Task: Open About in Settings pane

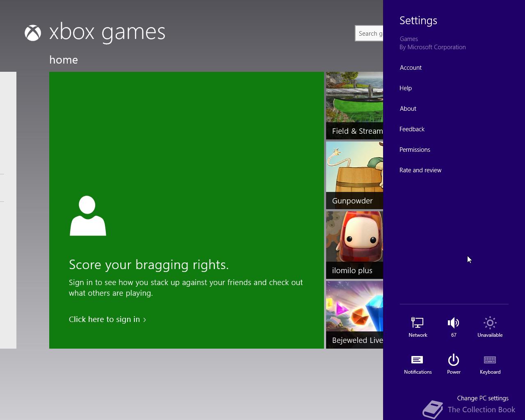Action: tap(408, 109)
